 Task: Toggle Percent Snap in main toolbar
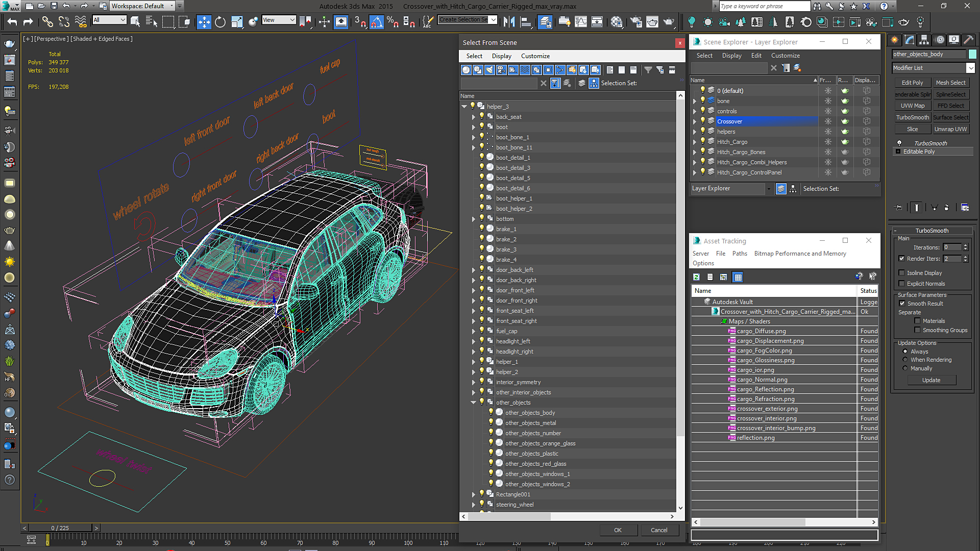click(x=393, y=22)
